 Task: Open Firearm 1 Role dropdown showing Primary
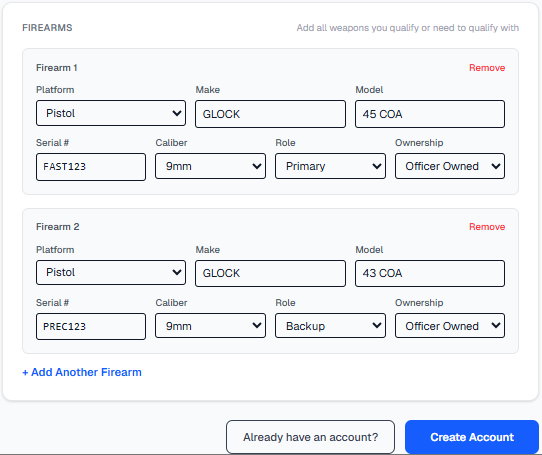[x=330, y=166]
